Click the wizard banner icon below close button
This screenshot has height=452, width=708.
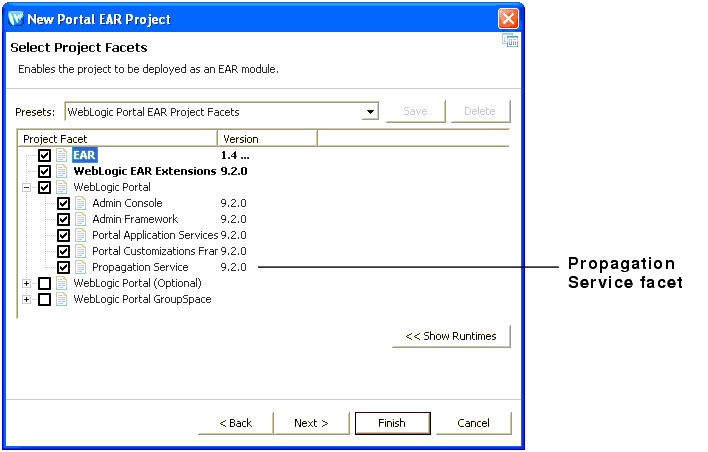click(x=510, y=41)
